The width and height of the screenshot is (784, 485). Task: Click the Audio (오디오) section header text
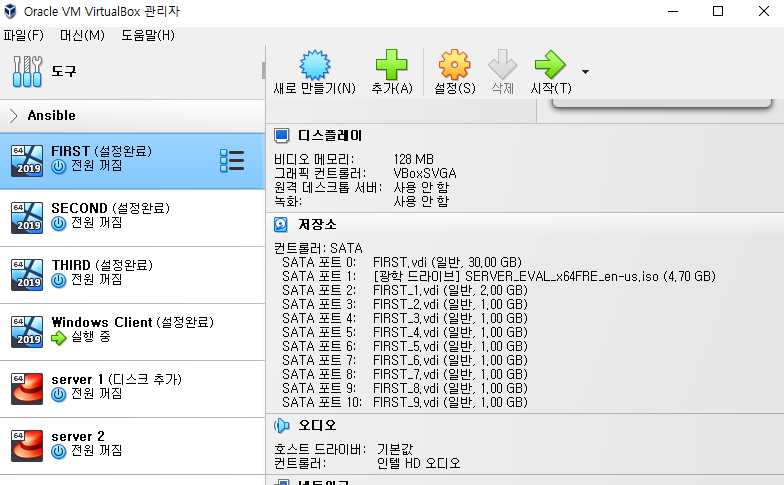coord(318,426)
